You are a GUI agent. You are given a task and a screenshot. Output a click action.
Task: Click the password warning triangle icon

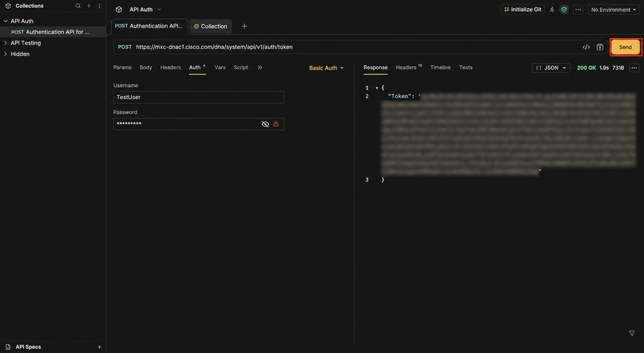click(276, 124)
